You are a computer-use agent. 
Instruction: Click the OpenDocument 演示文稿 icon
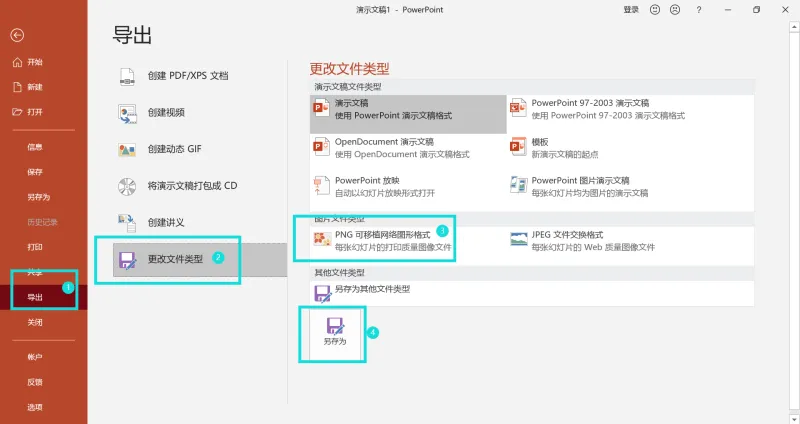[321, 147]
